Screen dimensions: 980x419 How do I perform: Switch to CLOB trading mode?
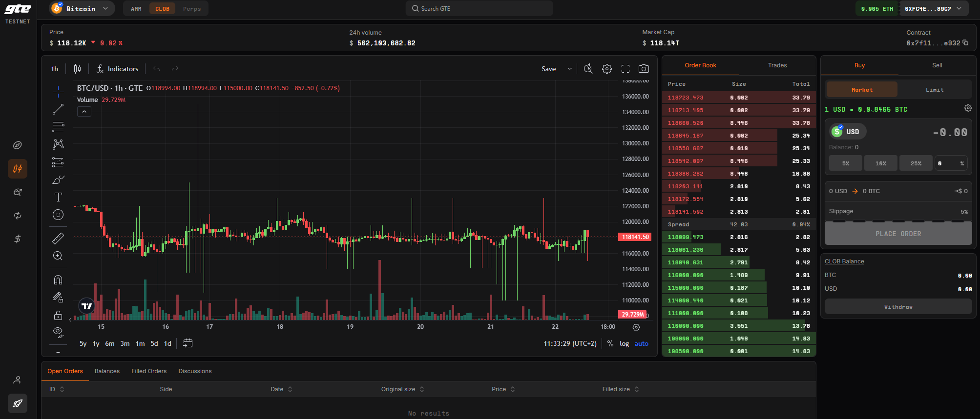[x=162, y=9]
